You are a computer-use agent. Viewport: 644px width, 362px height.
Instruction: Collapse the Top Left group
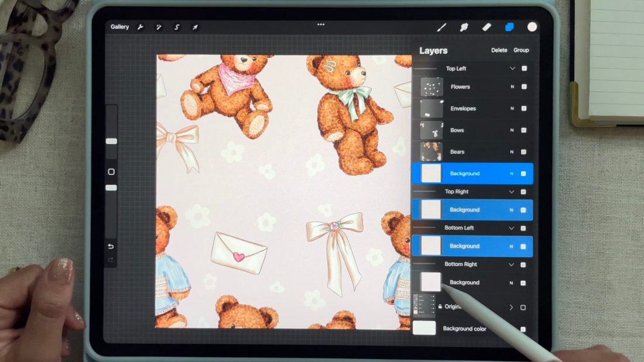pos(512,68)
